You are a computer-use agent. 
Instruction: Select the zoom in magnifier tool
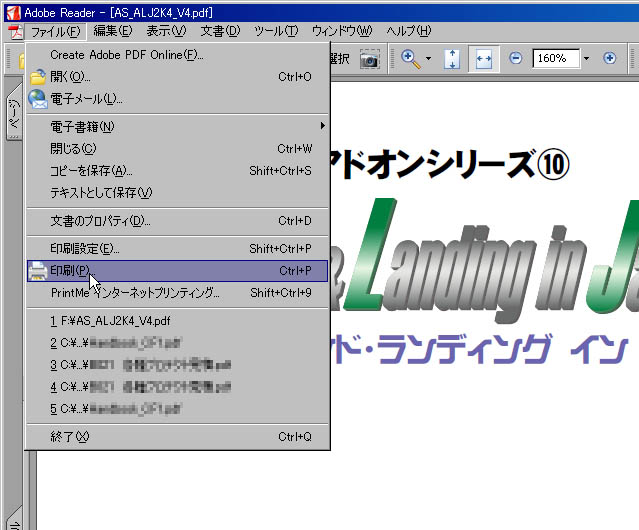click(x=410, y=59)
